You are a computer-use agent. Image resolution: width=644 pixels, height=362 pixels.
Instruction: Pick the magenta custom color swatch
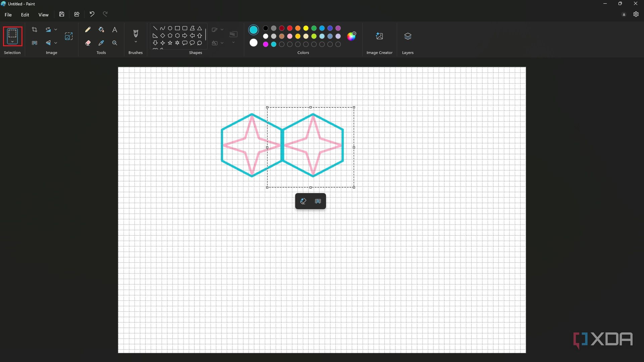point(266,44)
